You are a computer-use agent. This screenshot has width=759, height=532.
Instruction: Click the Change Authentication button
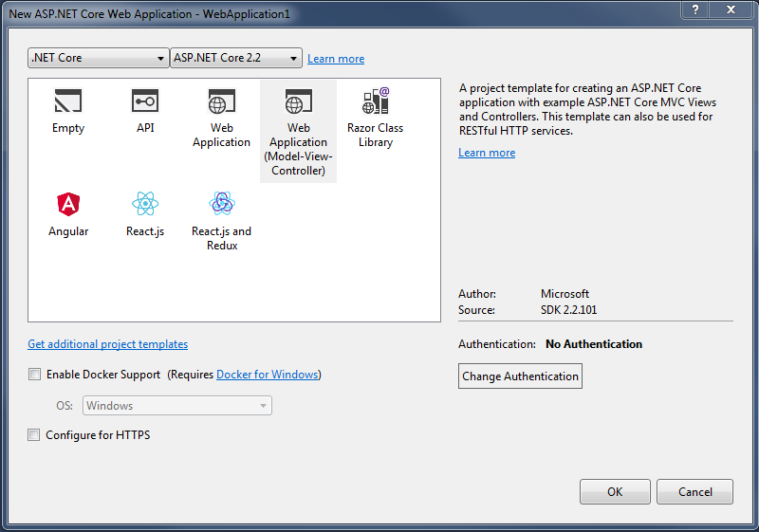coord(520,376)
